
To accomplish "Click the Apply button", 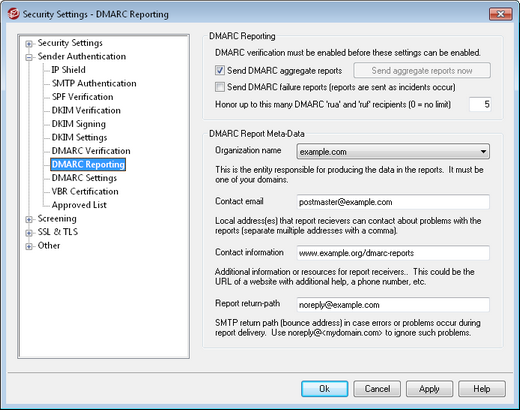I will 429,389.
